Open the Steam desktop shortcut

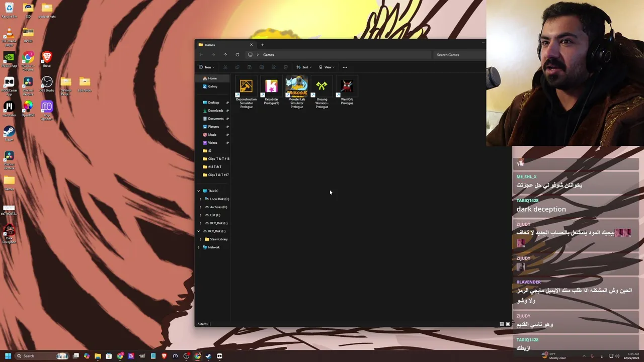(x=9, y=133)
